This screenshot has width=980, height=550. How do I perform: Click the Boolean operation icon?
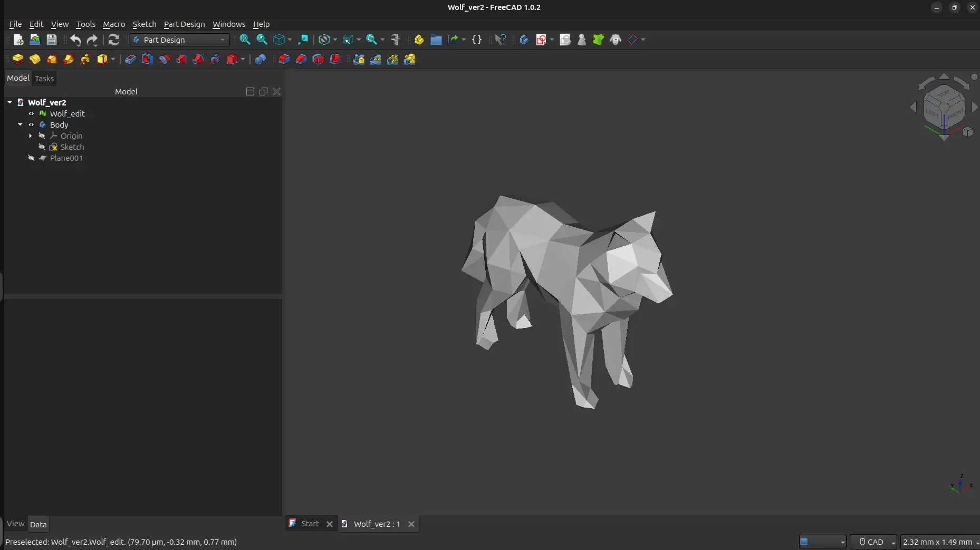[x=260, y=59]
